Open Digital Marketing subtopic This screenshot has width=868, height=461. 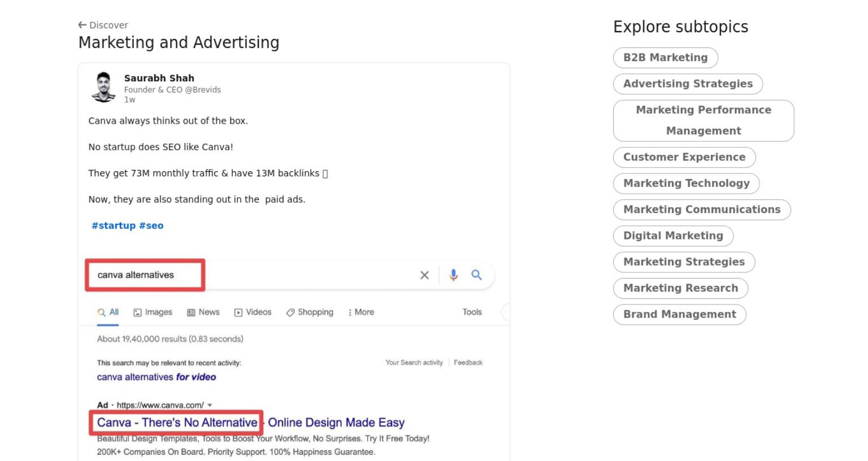(x=673, y=236)
